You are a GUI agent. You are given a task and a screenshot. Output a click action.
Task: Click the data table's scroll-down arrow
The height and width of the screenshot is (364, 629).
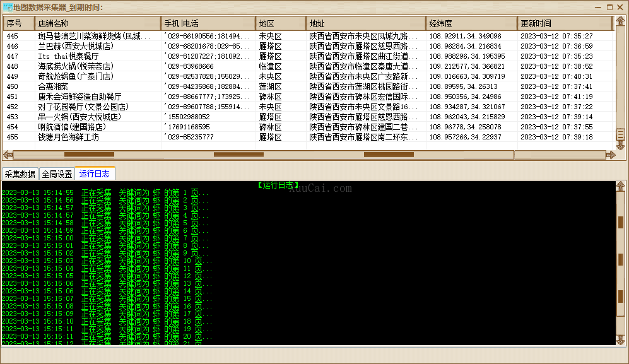point(620,145)
